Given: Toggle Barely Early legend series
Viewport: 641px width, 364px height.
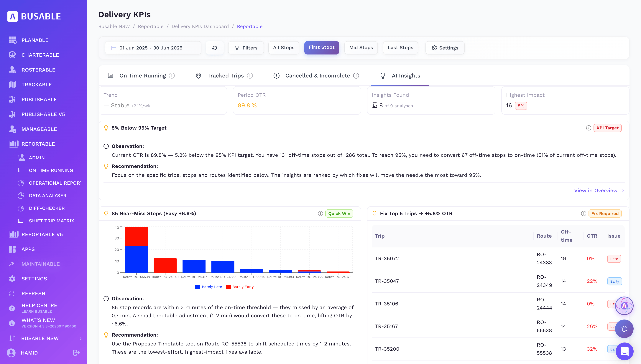Looking at the screenshot, I should click(x=239, y=287).
